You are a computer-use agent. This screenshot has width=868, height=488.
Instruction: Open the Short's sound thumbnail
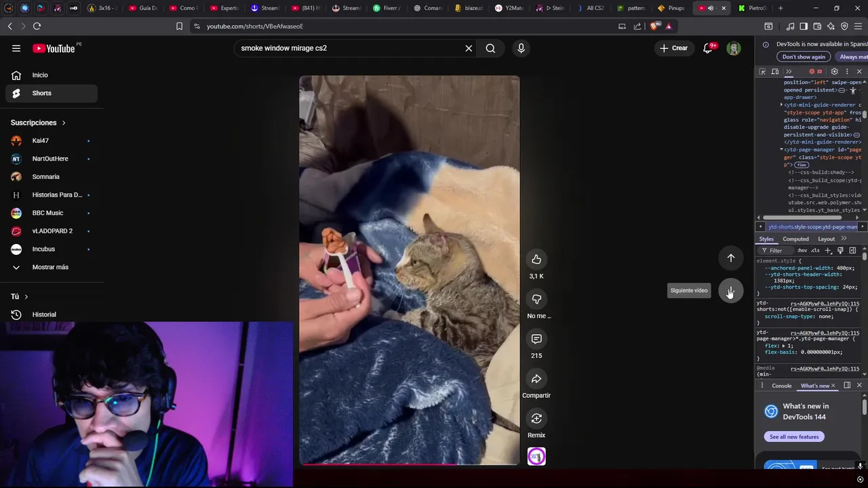[536, 457]
